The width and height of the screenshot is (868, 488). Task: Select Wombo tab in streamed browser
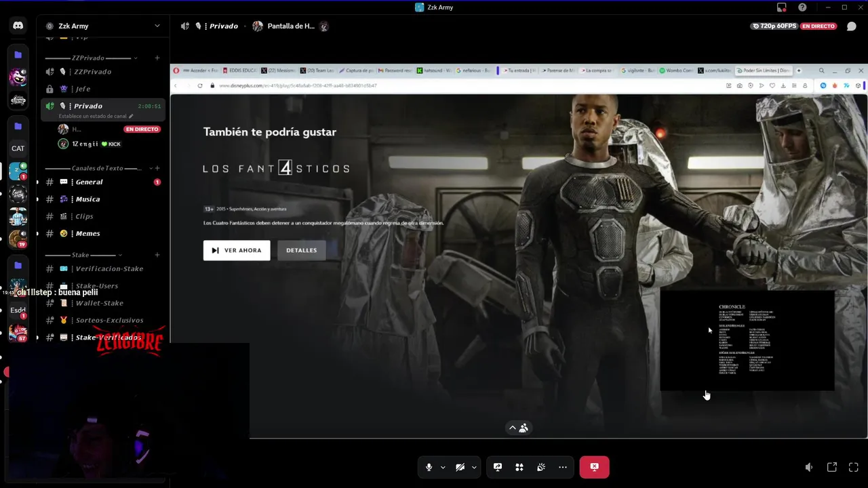coord(676,70)
